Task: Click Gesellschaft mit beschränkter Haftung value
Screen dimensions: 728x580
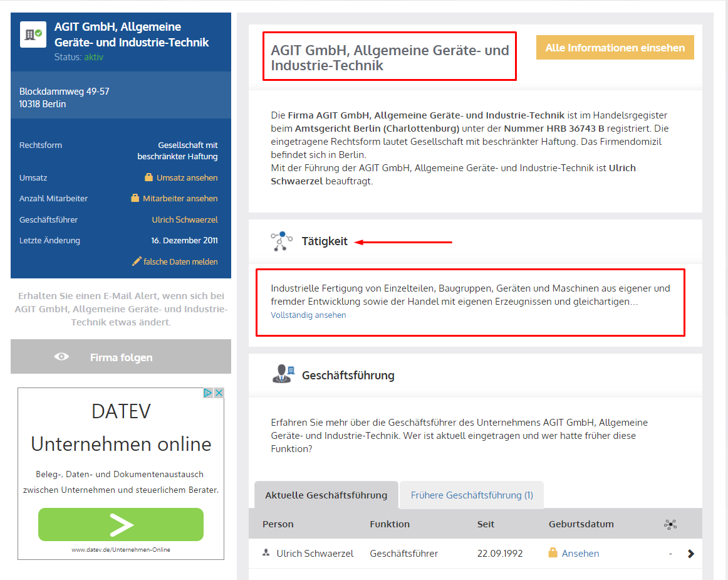Action: 177,150
